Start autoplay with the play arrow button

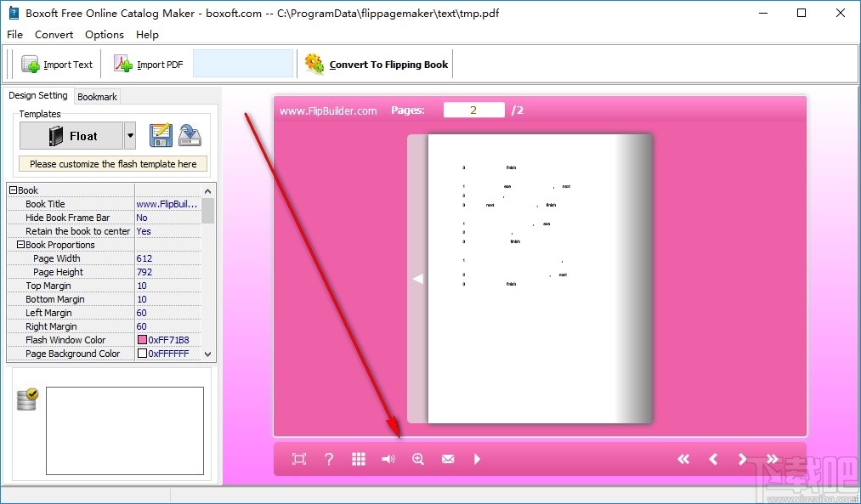477,458
